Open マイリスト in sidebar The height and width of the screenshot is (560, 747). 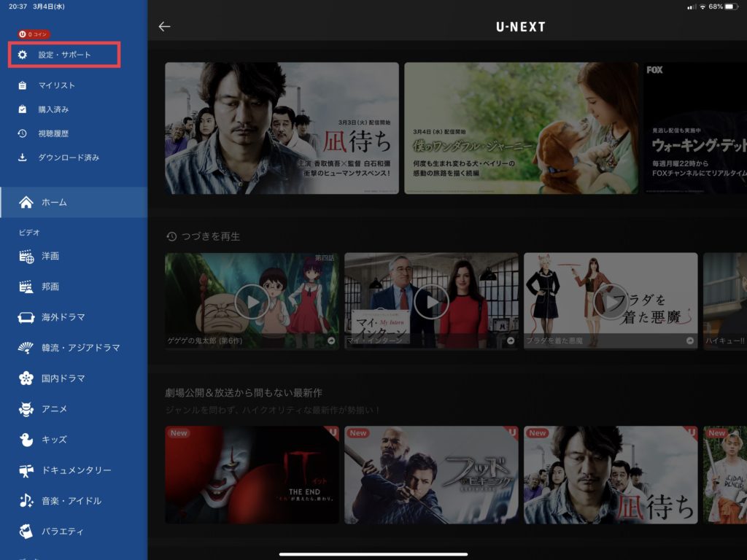tap(57, 85)
